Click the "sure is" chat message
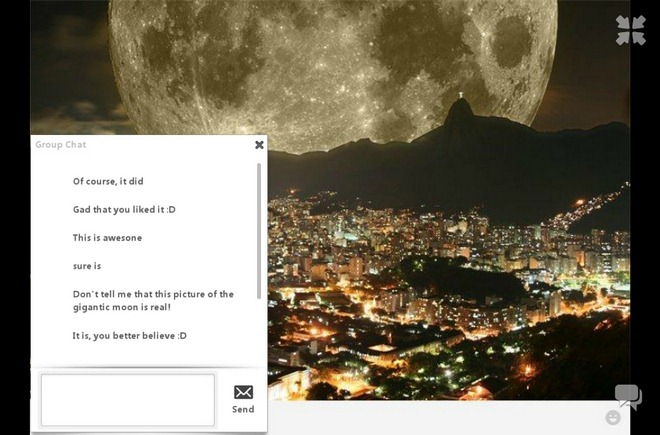The height and width of the screenshot is (435, 660). click(87, 266)
